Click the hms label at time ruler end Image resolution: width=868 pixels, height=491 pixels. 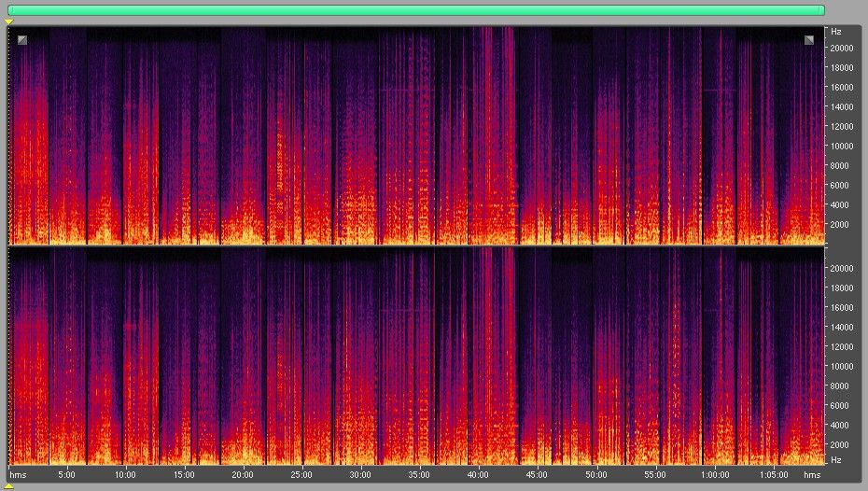[x=812, y=475]
